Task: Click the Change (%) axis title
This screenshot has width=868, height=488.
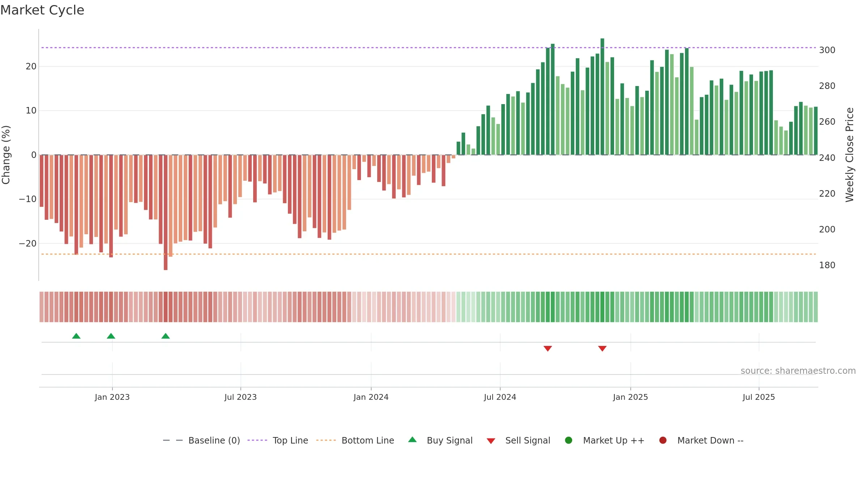Action: (6, 155)
